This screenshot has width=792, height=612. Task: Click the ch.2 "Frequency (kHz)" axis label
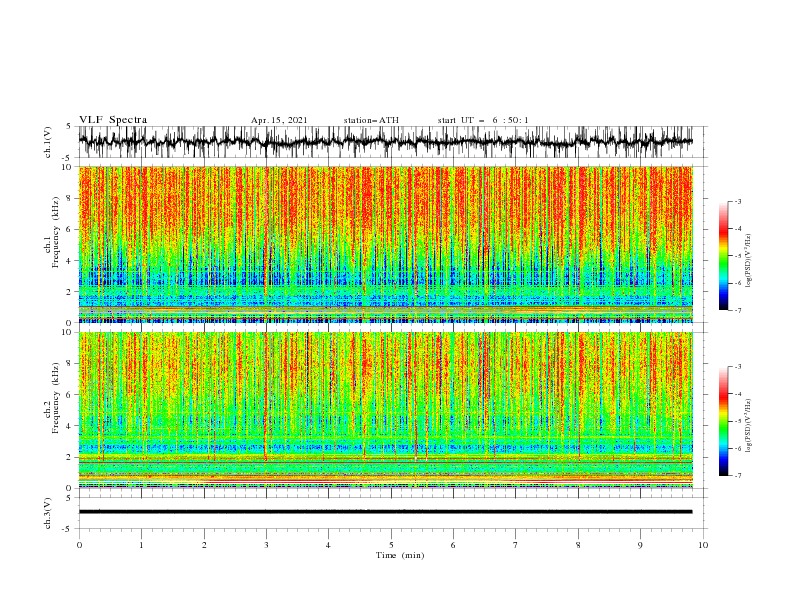pyautogui.click(x=56, y=397)
